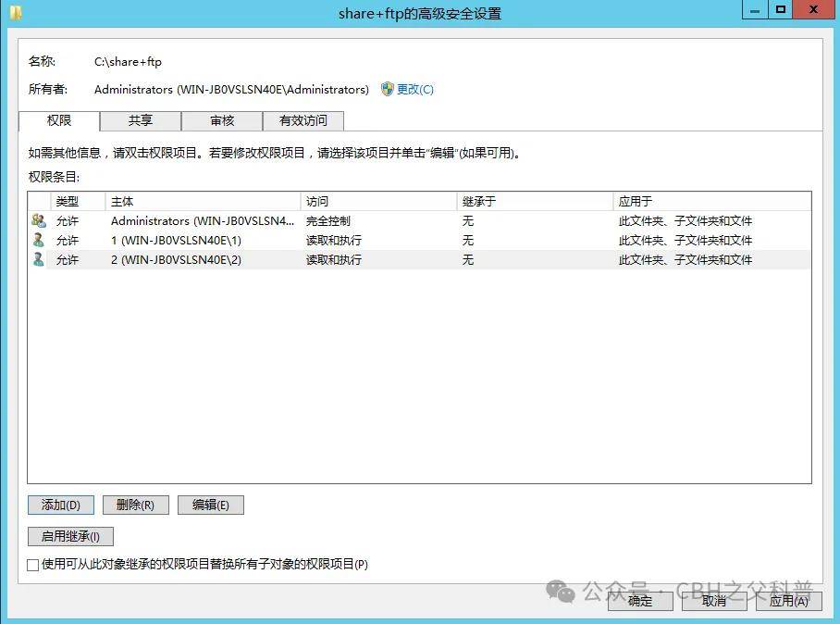Image resolution: width=840 pixels, height=624 pixels.
Task: Click the 继承于 column header
Action: coord(534,201)
